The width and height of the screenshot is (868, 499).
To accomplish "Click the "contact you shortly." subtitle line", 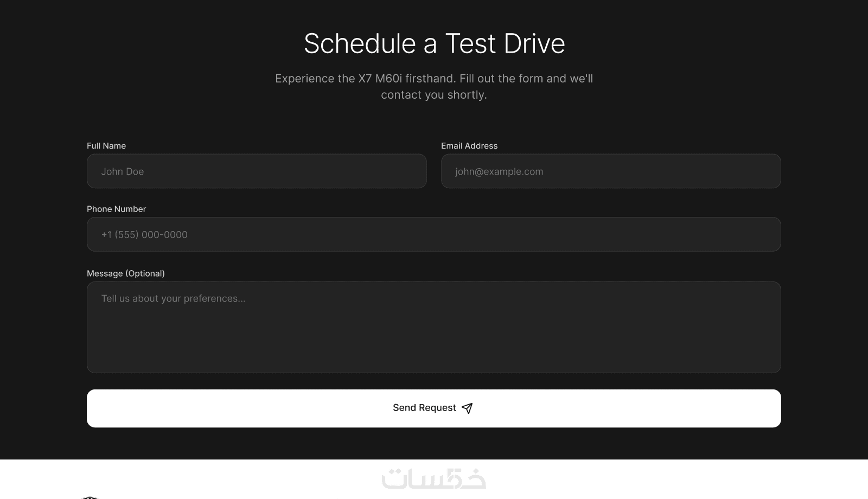I will click(x=434, y=95).
